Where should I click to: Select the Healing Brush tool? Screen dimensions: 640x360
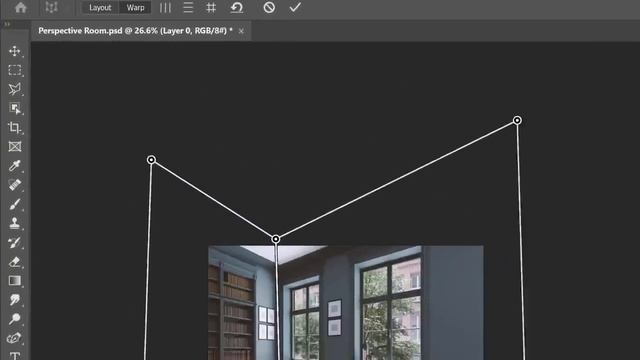pos(15,185)
